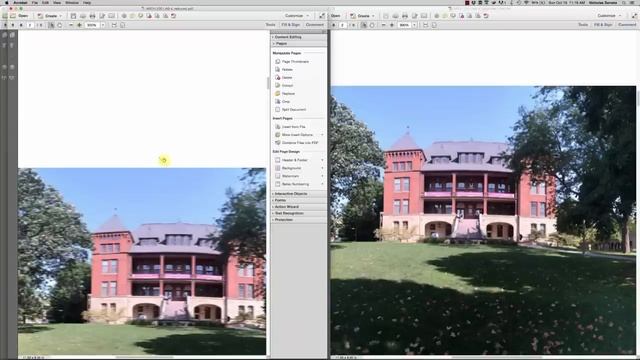Go to next page in left window

pos(21,25)
